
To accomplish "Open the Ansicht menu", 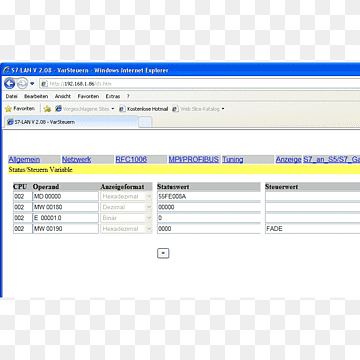I will coord(63,96).
